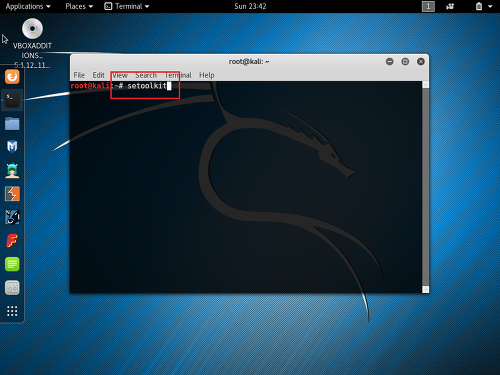Open the gray recorder dock icon
This screenshot has width=500, height=375.
pos(12,288)
